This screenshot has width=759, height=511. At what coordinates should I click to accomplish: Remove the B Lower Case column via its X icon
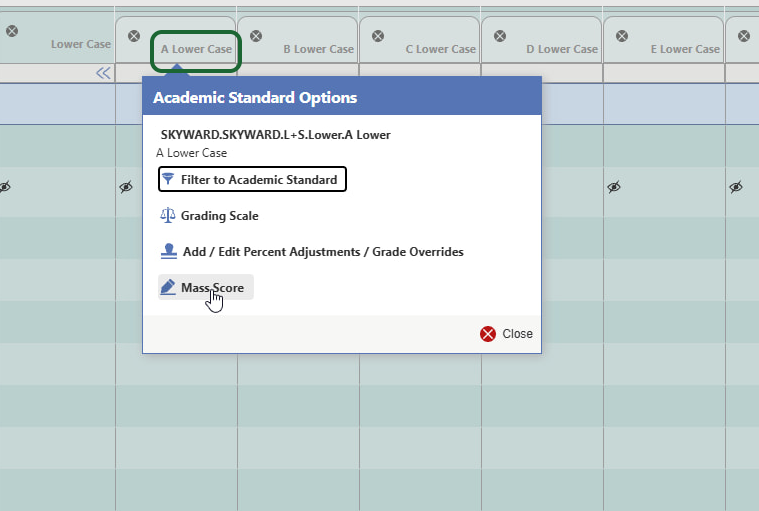tap(256, 36)
